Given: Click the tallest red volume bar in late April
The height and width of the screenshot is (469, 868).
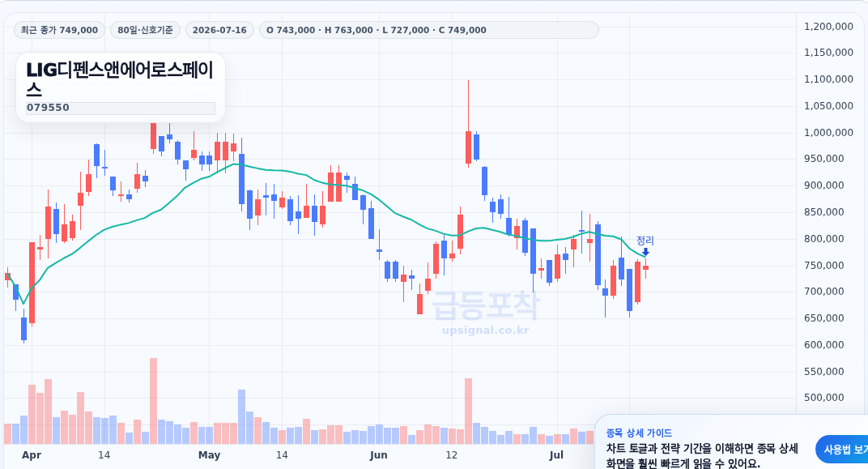Looking at the screenshot, I should (153, 401).
